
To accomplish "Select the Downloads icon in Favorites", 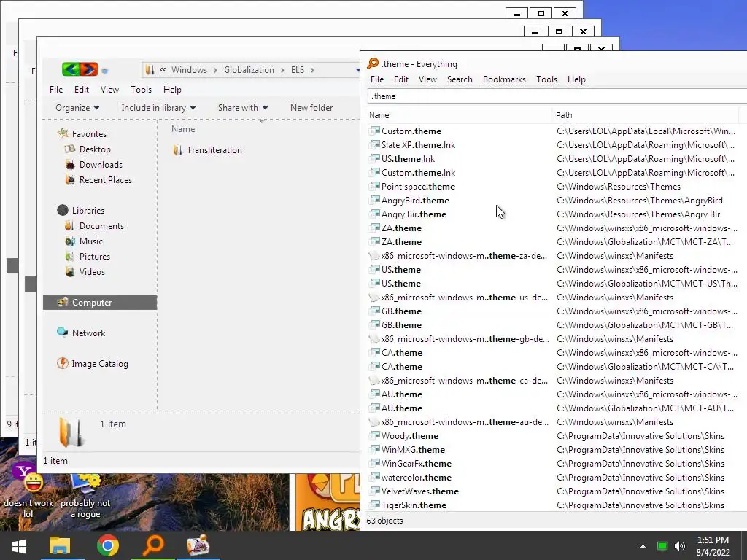I will pos(70,165).
